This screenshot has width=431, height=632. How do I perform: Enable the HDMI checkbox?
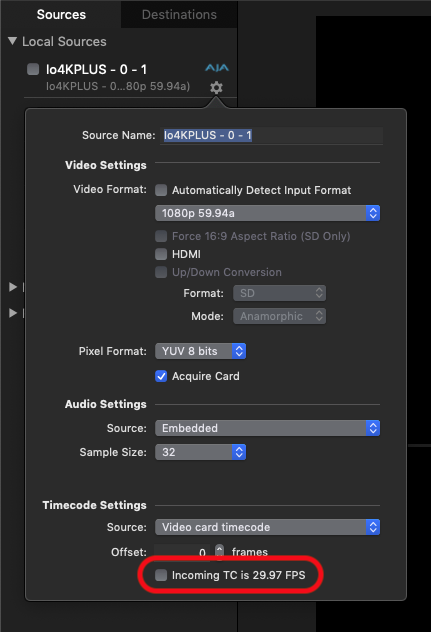161,254
